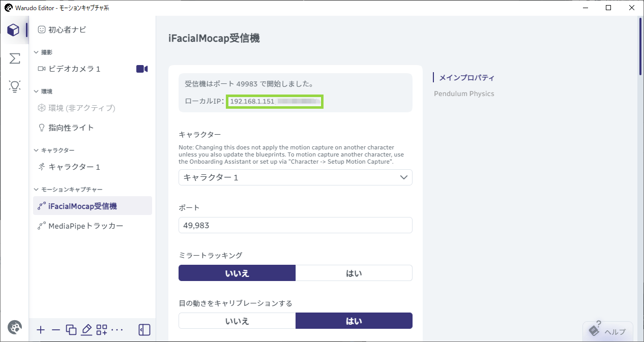Open the Assets cube tab in sidebar
Viewport: 644px width, 342px height.
pyautogui.click(x=14, y=30)
